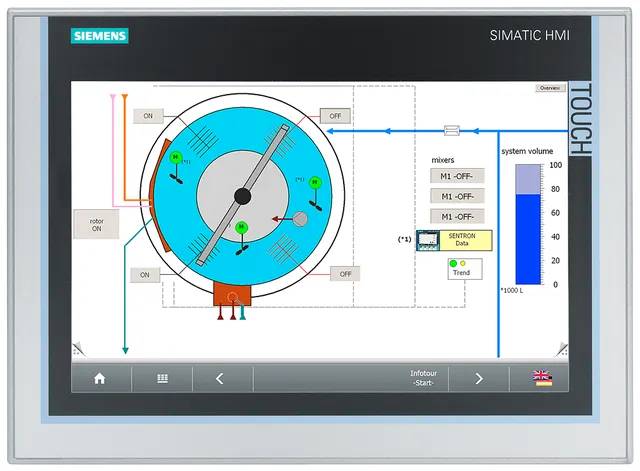Select the bottom green mixer motor
The image size is (640, 471).
tap(242, 227)
